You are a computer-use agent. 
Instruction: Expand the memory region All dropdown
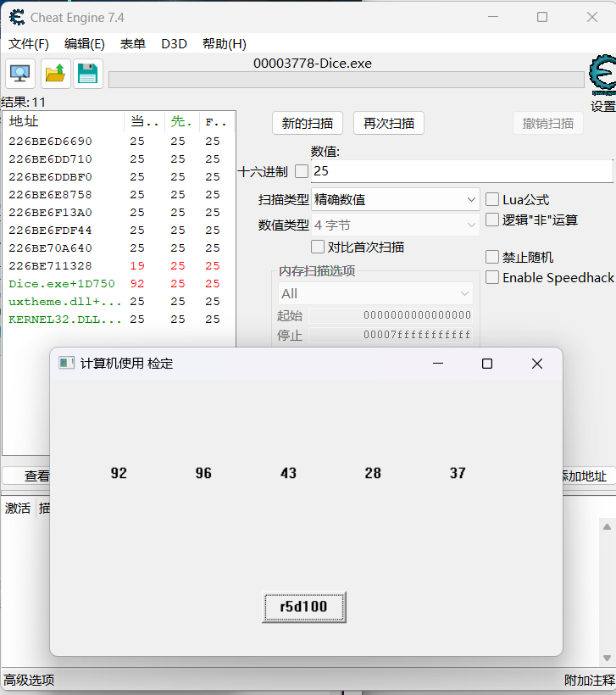click(x=375, y=293)
